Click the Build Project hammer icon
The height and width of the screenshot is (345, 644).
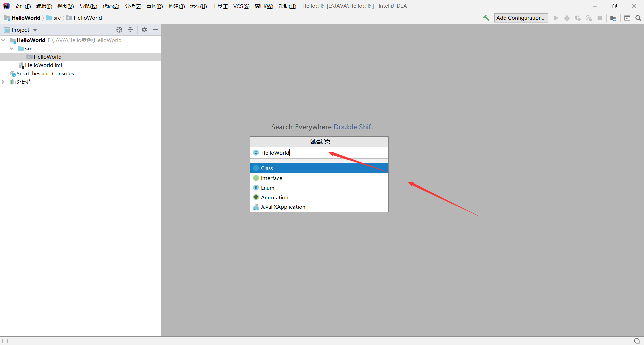click(486, 18)
